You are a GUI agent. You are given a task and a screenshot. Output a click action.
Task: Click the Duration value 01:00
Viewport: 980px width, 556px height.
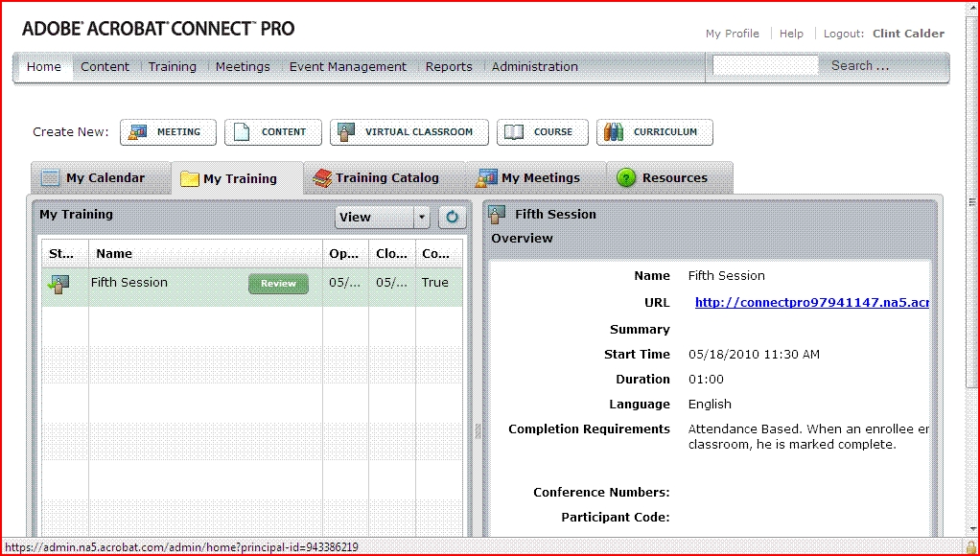click(706, 380)
